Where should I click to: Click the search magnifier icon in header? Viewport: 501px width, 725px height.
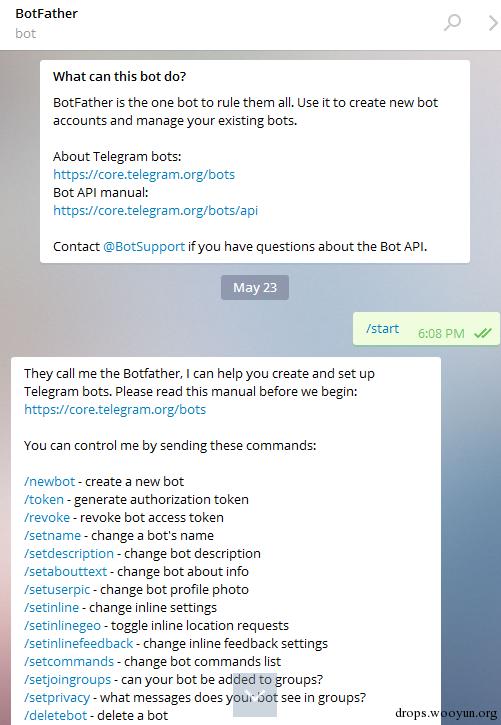point(452,22)
